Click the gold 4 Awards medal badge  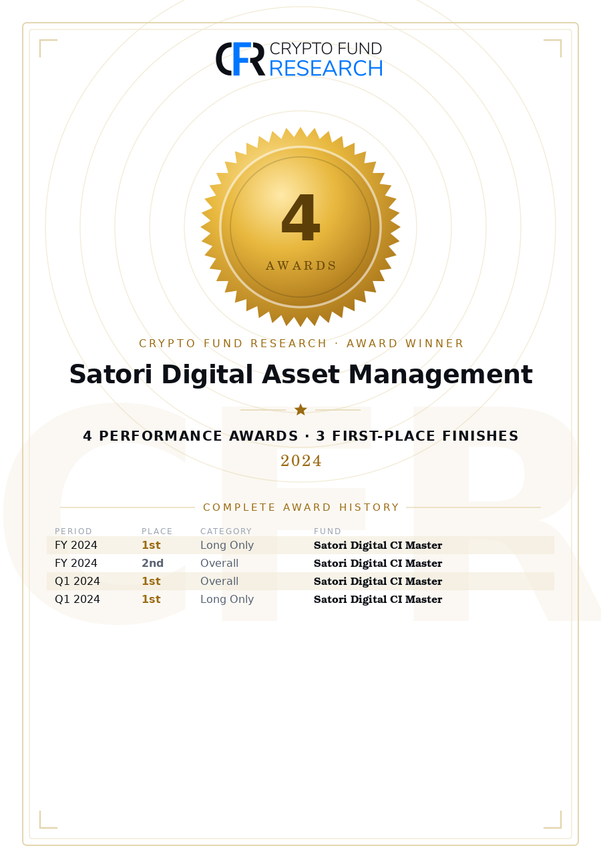300,227
